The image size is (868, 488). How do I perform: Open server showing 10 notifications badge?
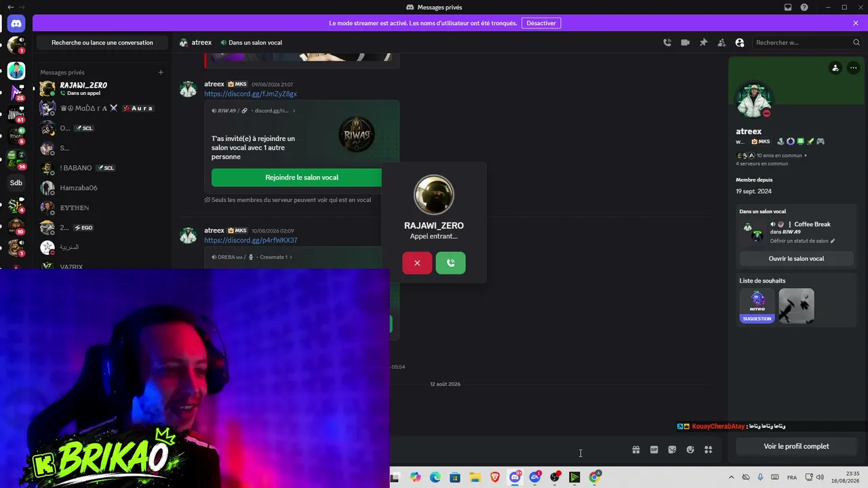point(16,226)
